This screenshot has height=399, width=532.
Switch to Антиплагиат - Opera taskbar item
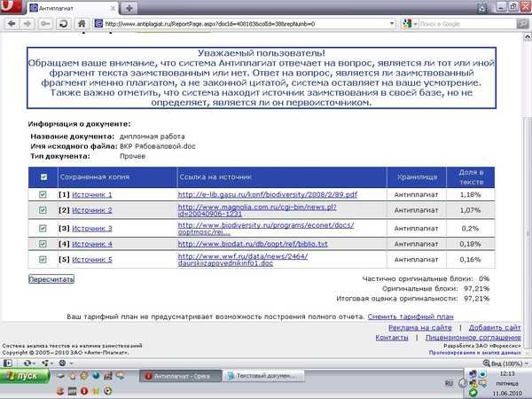[x=181, y=376]
